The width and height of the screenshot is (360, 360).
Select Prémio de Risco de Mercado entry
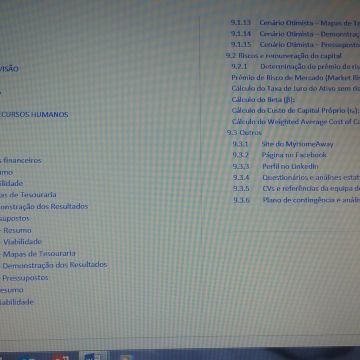tap(296, 78)
